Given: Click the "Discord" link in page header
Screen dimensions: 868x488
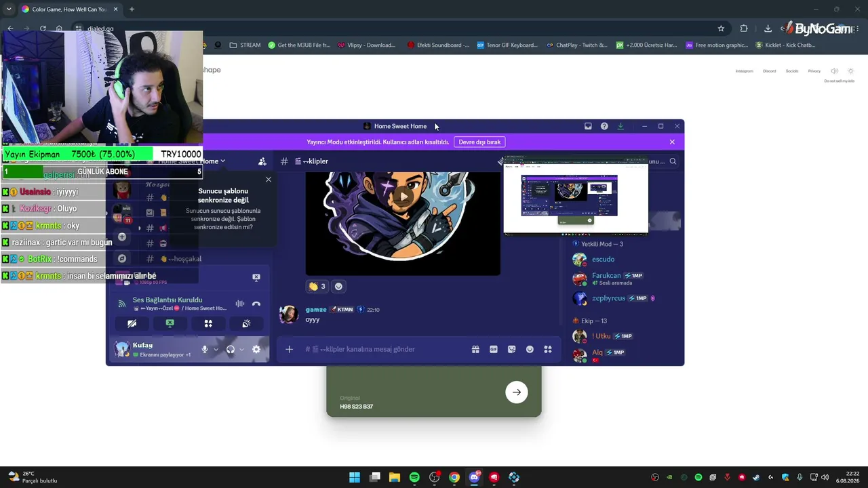Looking at the screenshot, I should tap(769, 71).
